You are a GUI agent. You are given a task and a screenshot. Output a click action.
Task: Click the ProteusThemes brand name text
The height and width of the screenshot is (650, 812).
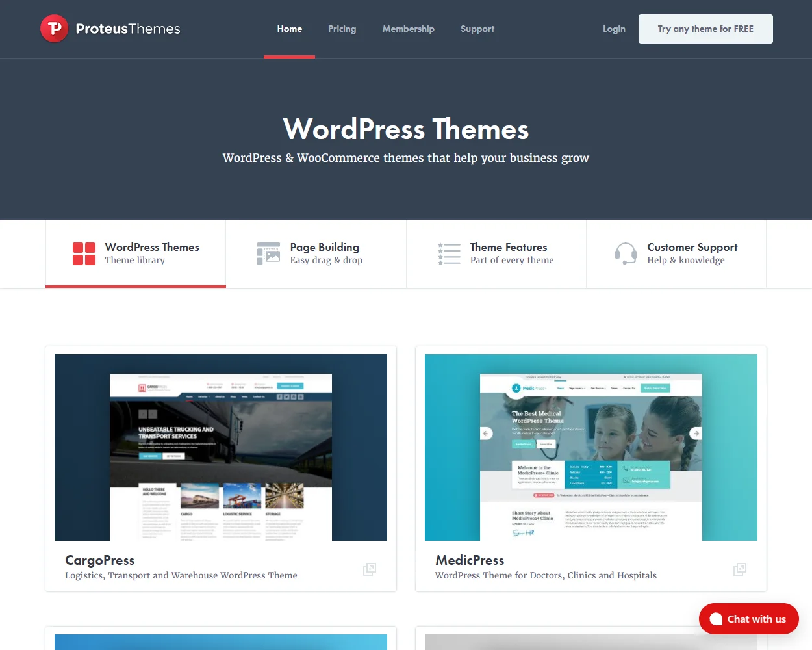(x=128, y=29)
